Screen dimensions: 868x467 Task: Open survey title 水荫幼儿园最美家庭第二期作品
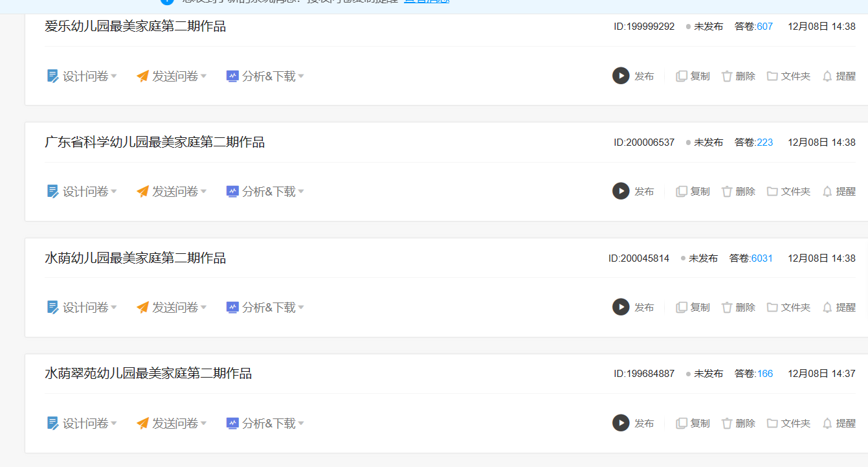pyautogui.click(x=135, y=258)
